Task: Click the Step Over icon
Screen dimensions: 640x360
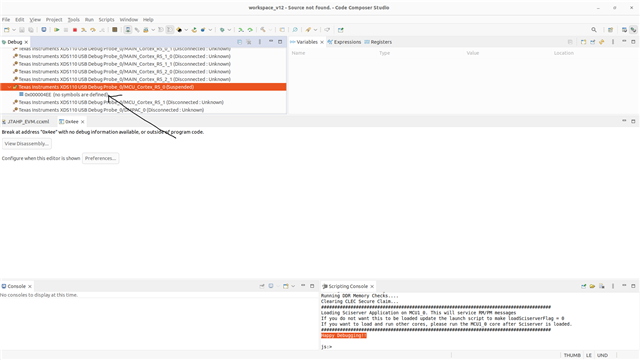Action: click(x=93, y=30)
